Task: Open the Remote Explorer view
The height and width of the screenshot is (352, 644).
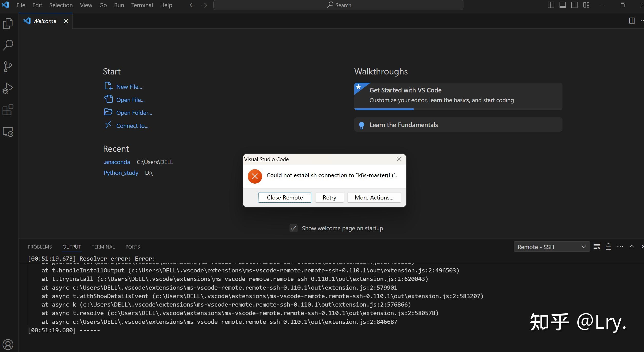Action: 8,132
